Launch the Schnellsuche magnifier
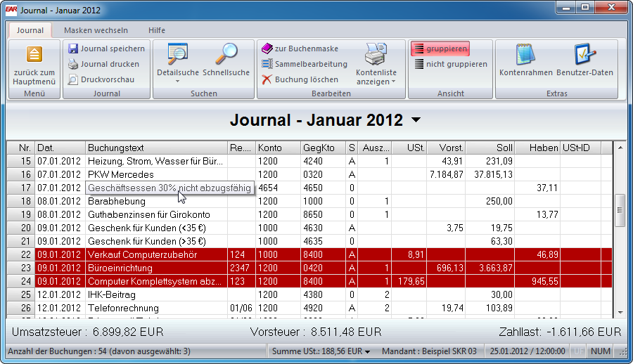Viewport: 633px width, 364px height. pos(226,55)
